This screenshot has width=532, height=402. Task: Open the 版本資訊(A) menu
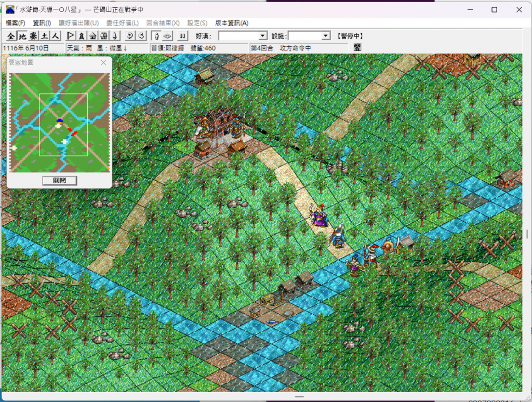pyautogui.click(x=232, y=23)
